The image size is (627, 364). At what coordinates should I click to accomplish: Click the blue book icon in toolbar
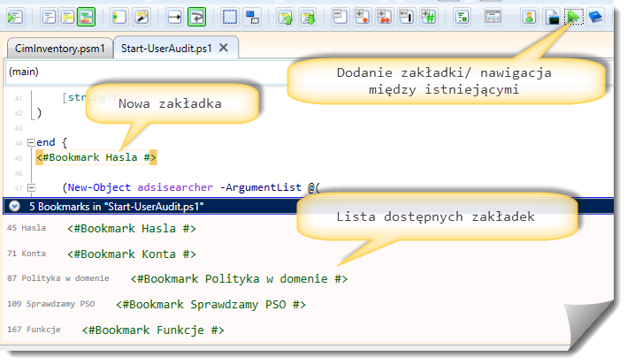(x=595, y=16)
